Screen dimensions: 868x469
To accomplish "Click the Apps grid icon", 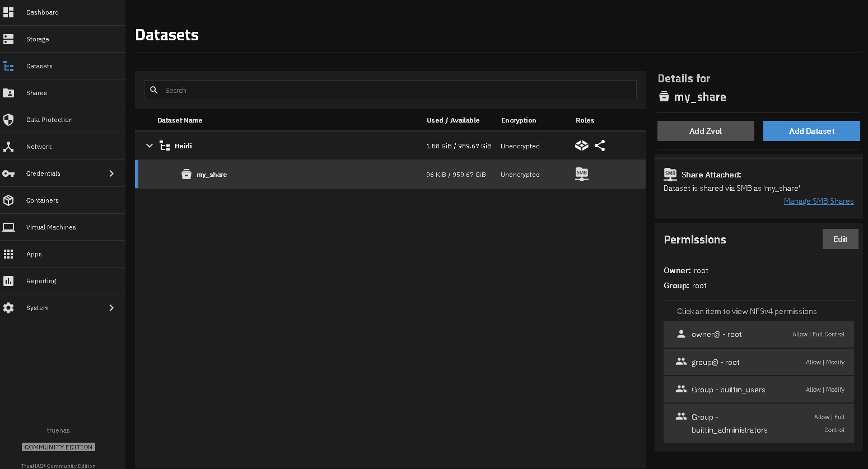I will pyautogui.click(x=8, y=254).
